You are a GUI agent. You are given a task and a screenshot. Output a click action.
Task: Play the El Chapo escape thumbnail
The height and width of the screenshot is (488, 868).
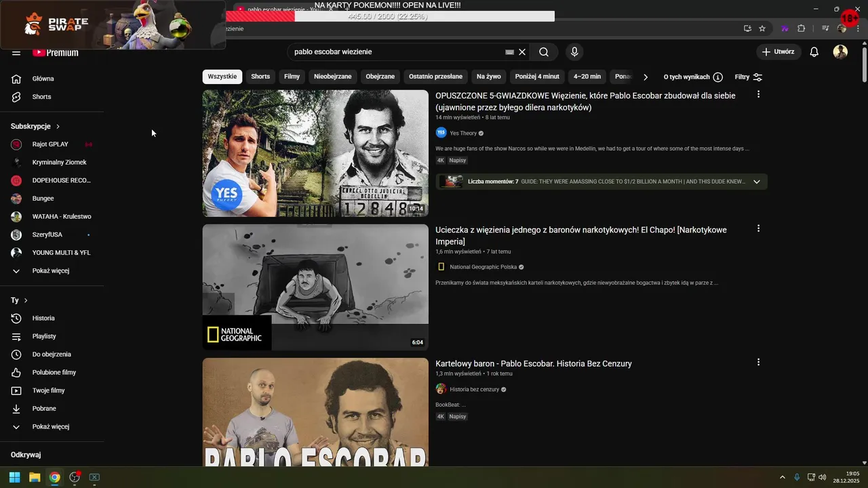pos(315,287)
